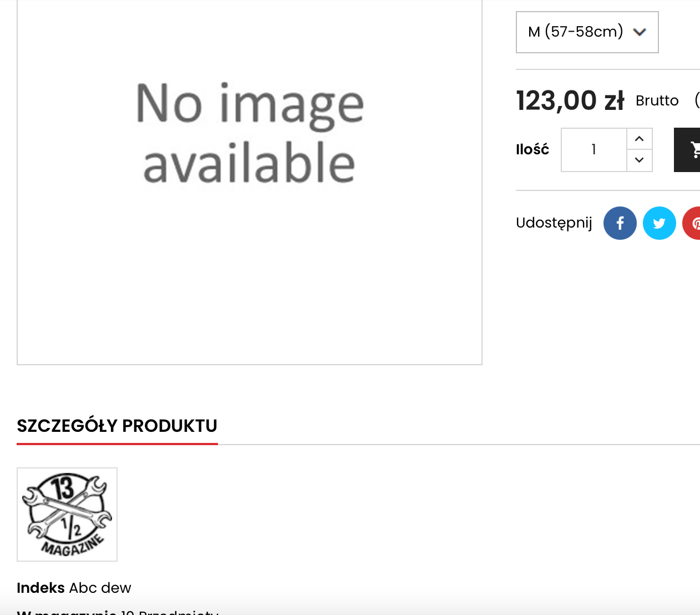Screen dimensions: 700x615
Task: Share the product on Twitter
Action: tap(659, 223)
